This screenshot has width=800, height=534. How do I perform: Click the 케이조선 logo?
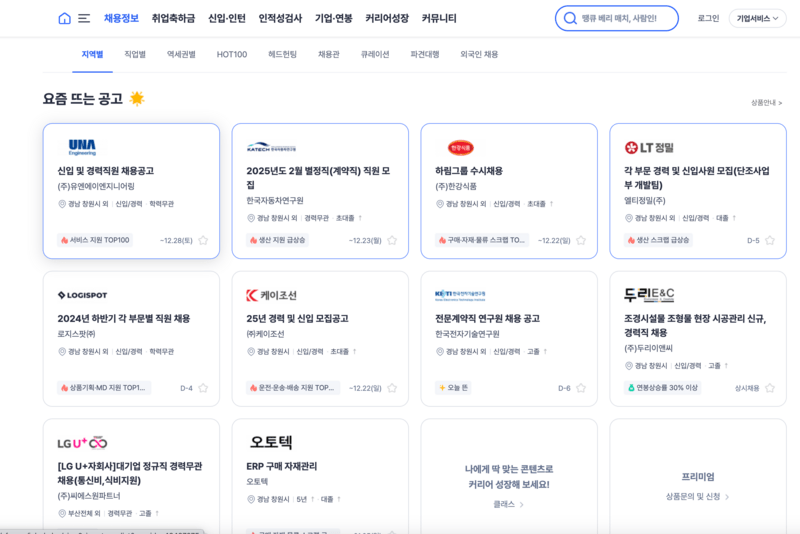click(x=271, y=295)
